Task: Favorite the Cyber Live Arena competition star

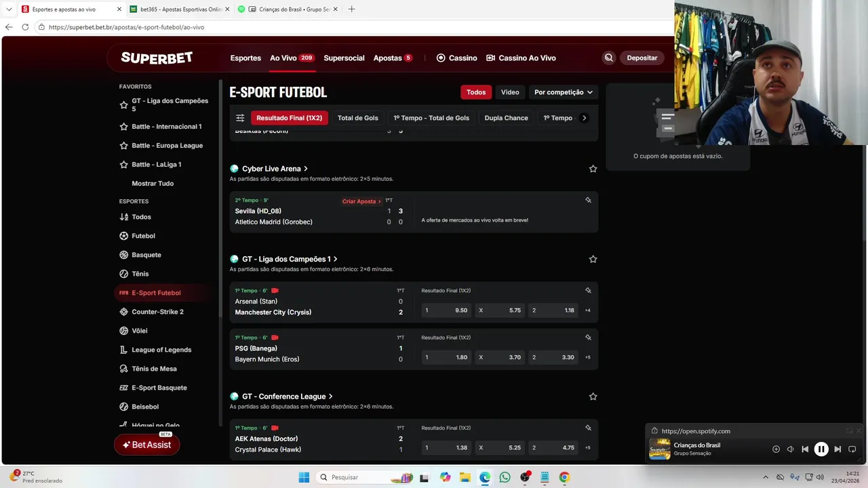Action: point(593,169)
